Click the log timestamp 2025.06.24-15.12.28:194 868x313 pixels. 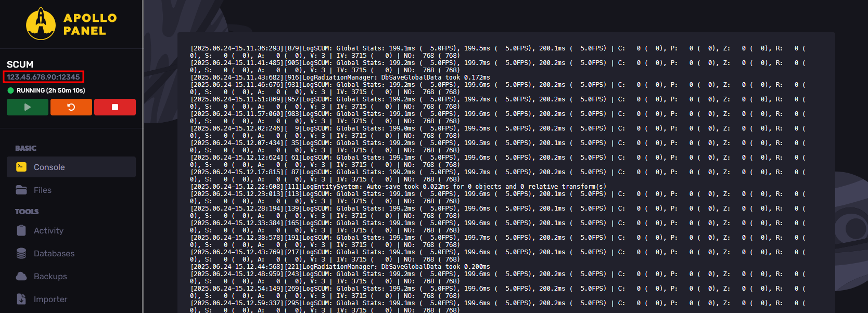point(237,208)
